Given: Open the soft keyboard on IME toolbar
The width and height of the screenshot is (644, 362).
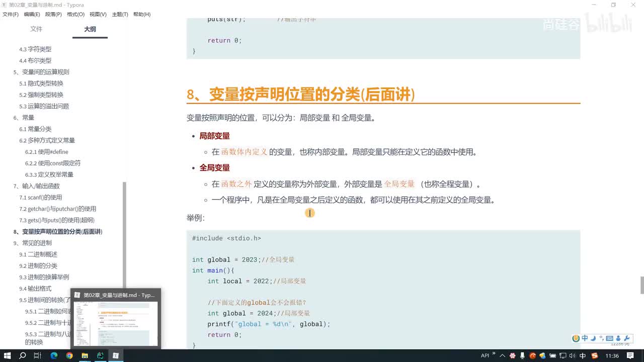Looking at the screenshot, I should tap(610, 338).
